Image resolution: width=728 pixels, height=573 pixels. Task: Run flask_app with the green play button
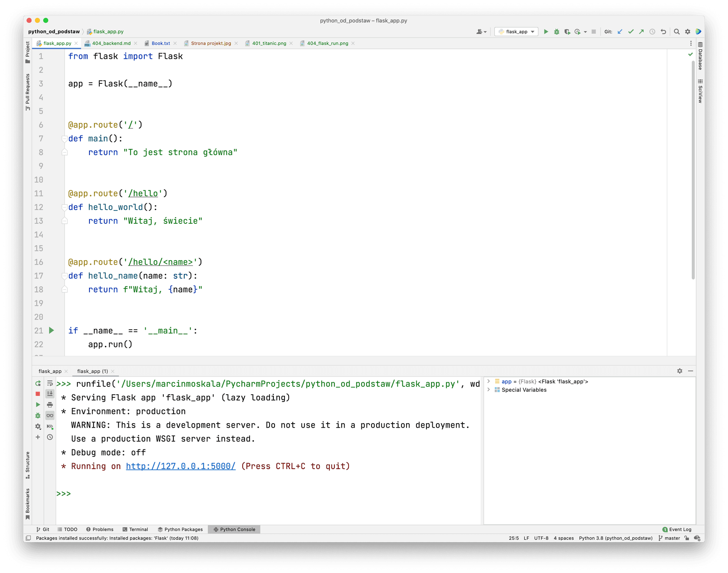[x=546, y=32]
